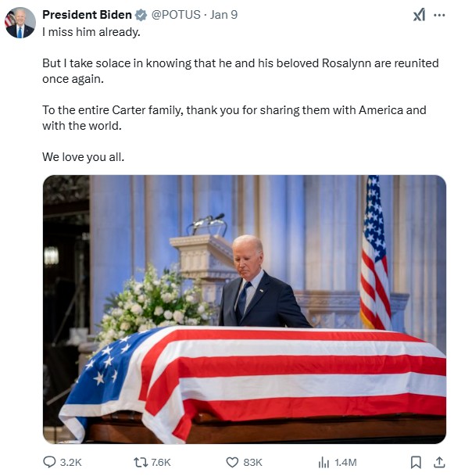Click the 7.6K reposts count
Screen dimensions: 454x476
click(161, 462)
